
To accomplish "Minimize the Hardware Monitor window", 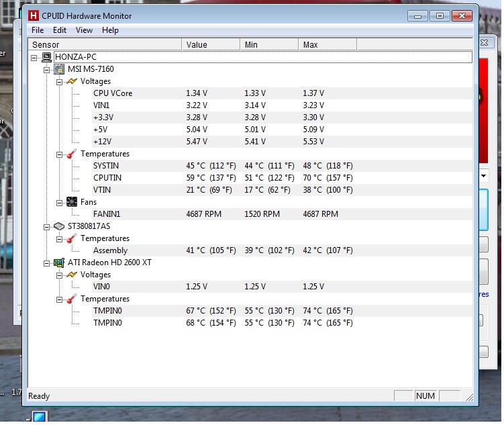I will (x=417, y=15).
